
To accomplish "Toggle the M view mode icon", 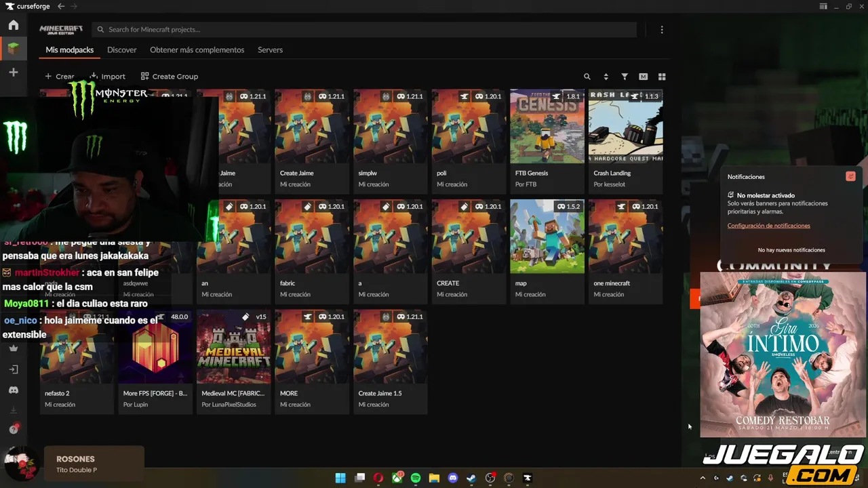I will (x=643, y=77).
